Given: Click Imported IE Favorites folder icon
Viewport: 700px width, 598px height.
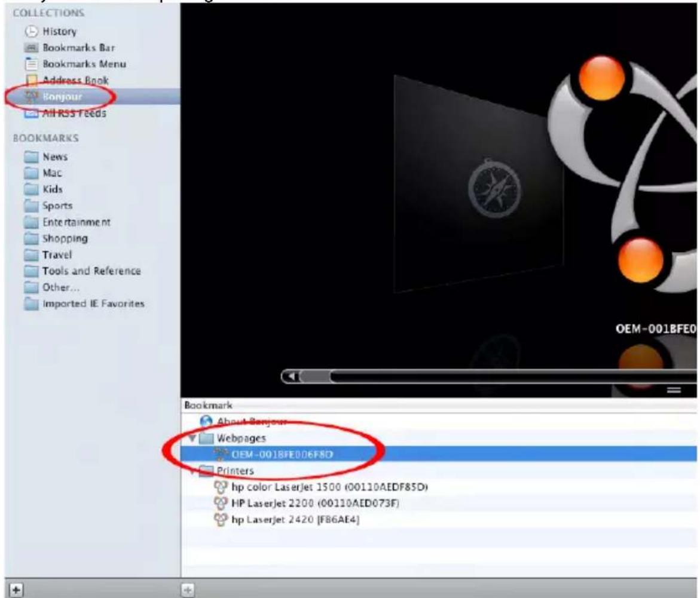Looking at the screenshot, I should coord(31,304).
